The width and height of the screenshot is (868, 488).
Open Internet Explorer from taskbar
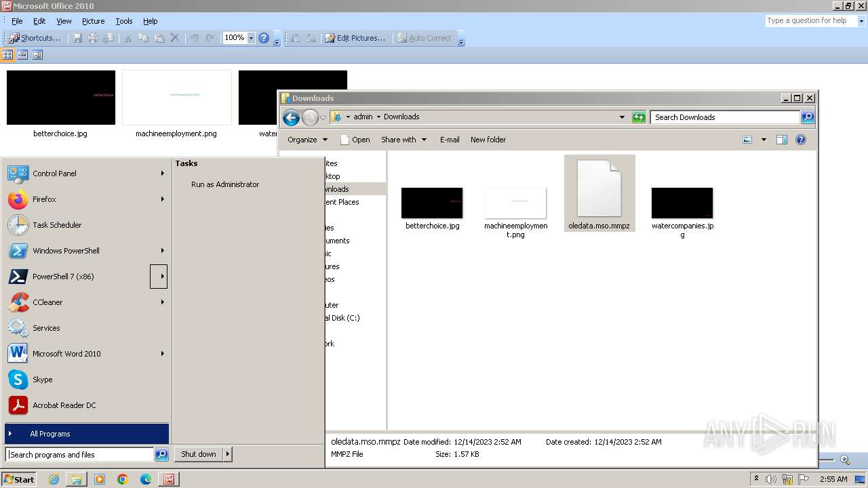click(x=54, y=479)
